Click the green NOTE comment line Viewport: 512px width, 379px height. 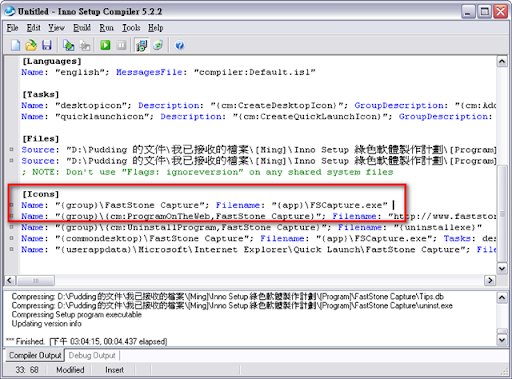pyautogui.click(x=207, y=172)
